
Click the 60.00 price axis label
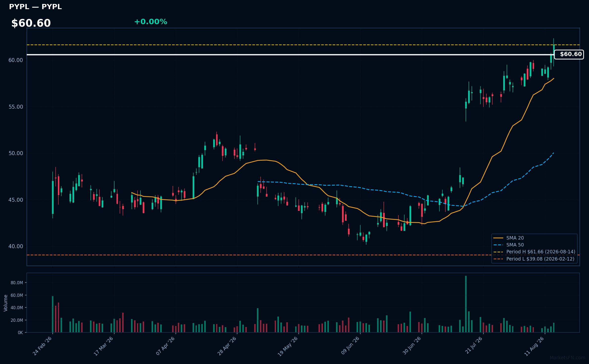[16, 60]
